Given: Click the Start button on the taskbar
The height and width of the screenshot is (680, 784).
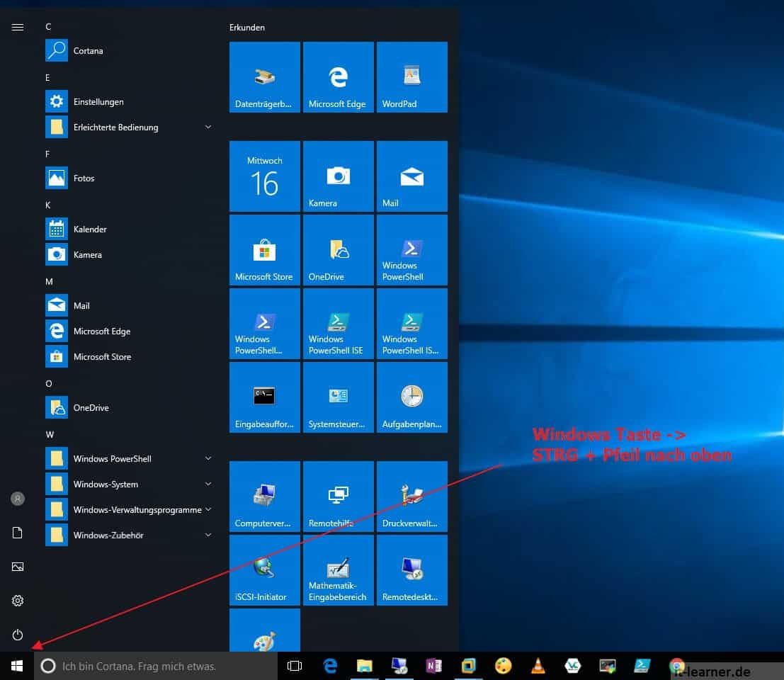Looking at the screenshot, I should click(x=16, y=666).
